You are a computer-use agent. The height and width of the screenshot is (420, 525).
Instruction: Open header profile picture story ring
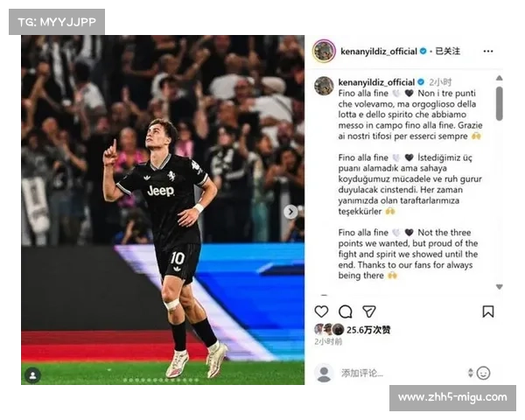pos(324,52)
